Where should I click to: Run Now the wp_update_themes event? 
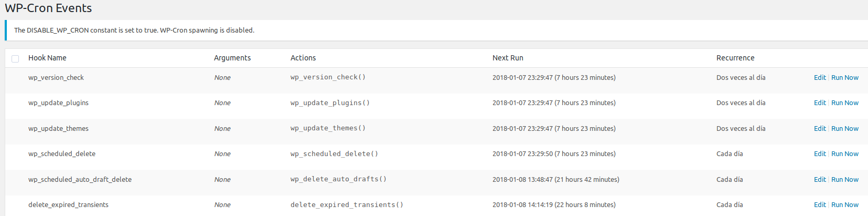845,128
